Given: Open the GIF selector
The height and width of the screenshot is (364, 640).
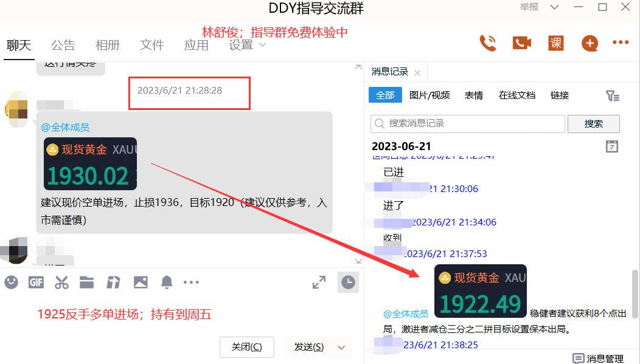Looking at the screenshot, I should [36, 282].
